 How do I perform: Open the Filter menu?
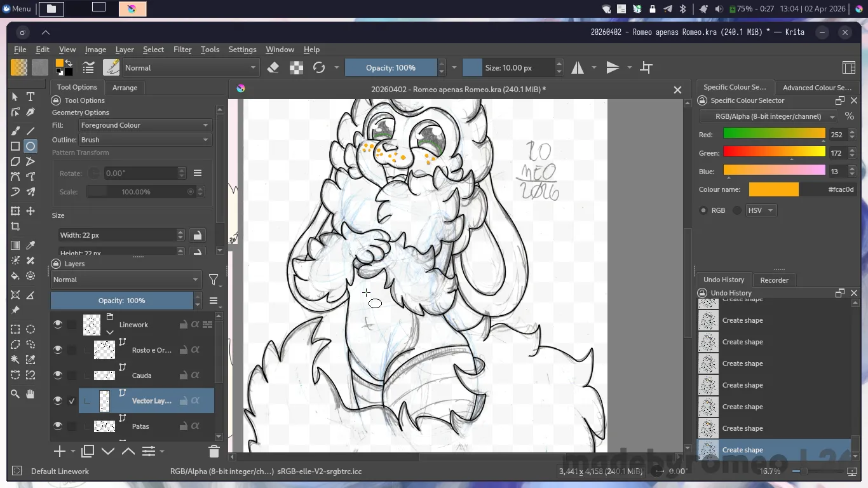point(182,50)
